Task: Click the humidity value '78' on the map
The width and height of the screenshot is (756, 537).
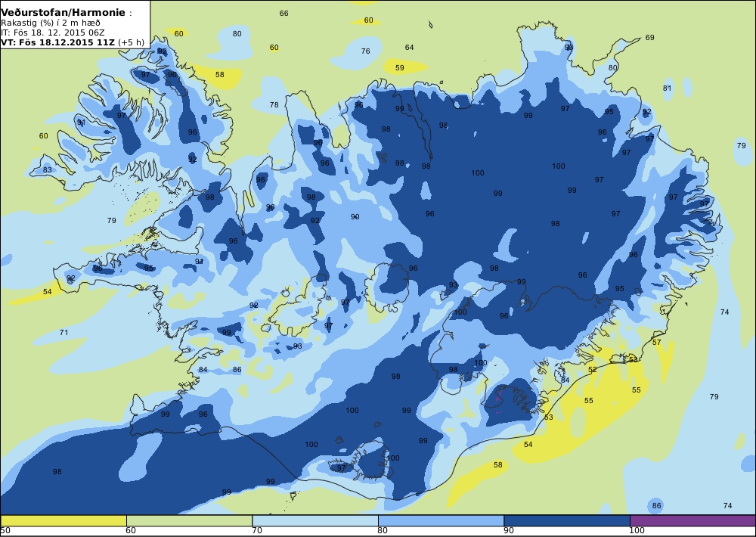Action: pos(274,104)
